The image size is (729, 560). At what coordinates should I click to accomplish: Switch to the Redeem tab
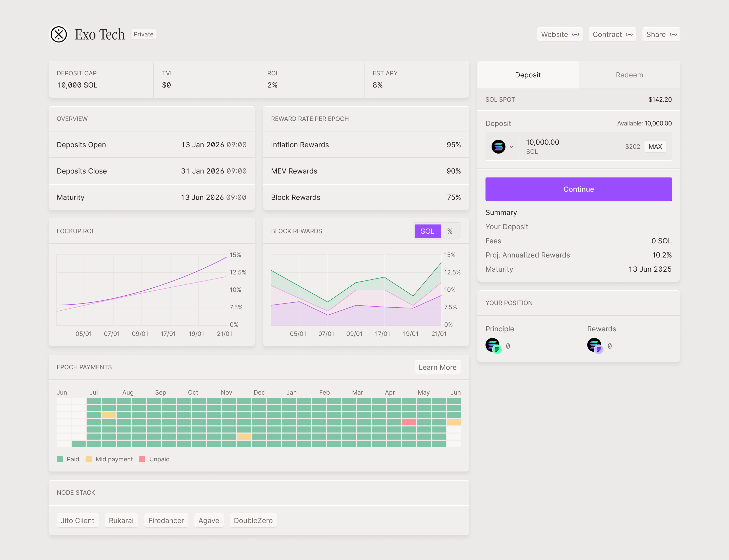pos(629,75)
